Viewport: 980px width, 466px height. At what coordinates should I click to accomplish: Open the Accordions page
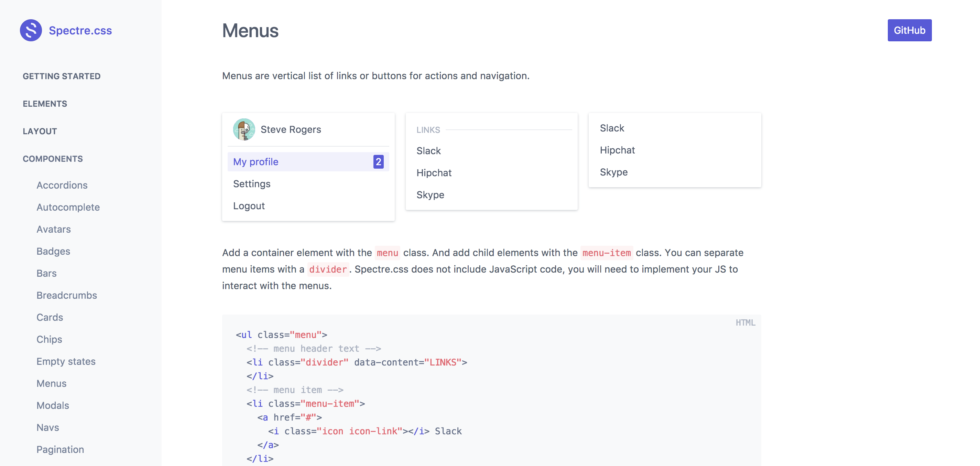tap(62, 185)
